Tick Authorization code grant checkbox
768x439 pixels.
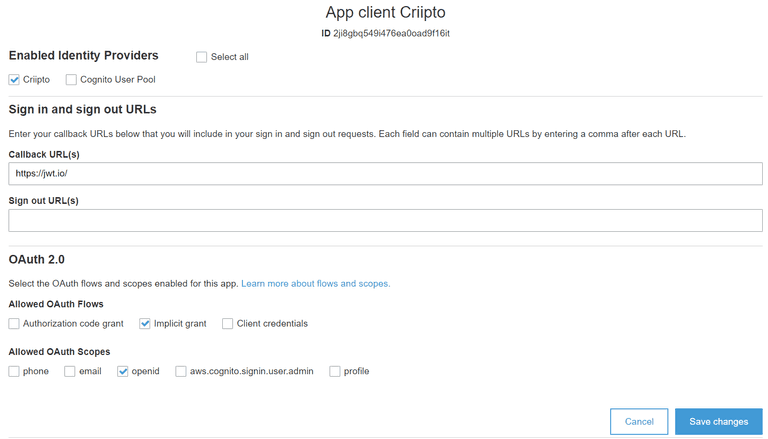tap(14, 323)
